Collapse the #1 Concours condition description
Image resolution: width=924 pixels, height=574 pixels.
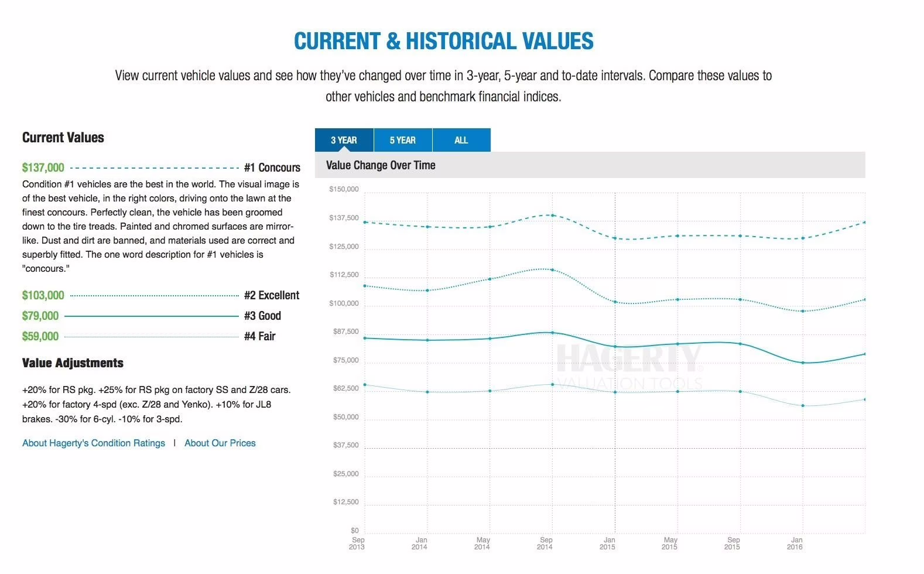coord(272,168)
